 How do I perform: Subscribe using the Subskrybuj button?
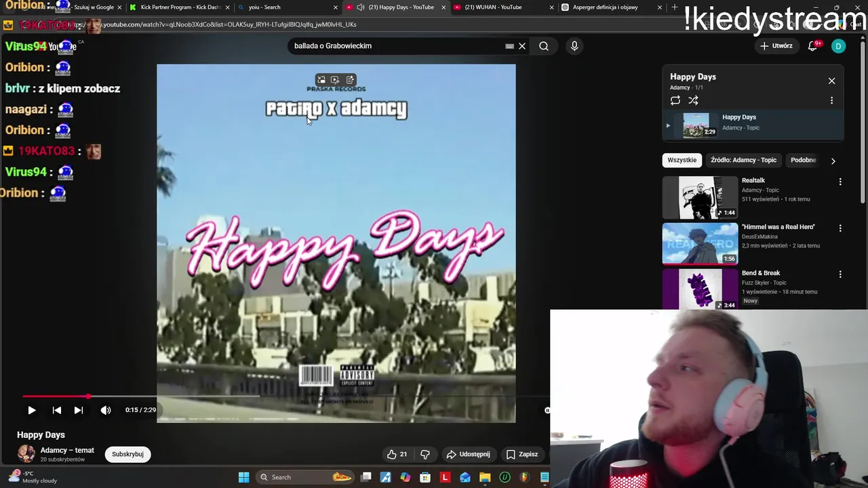127,454
